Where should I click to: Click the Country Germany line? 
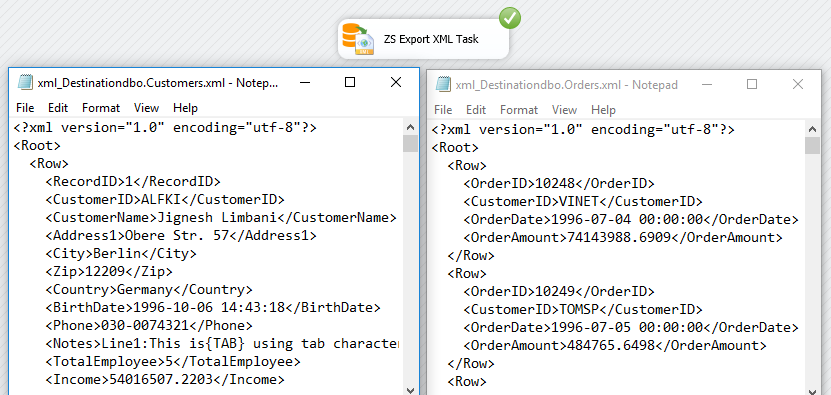(149, 289)
